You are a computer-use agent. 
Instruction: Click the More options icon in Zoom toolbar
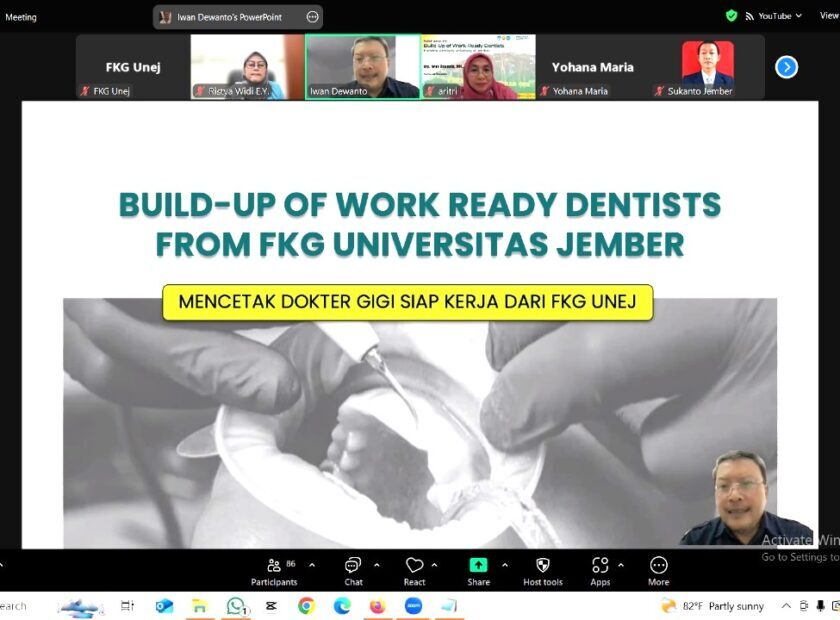click(x=658, y=565)
